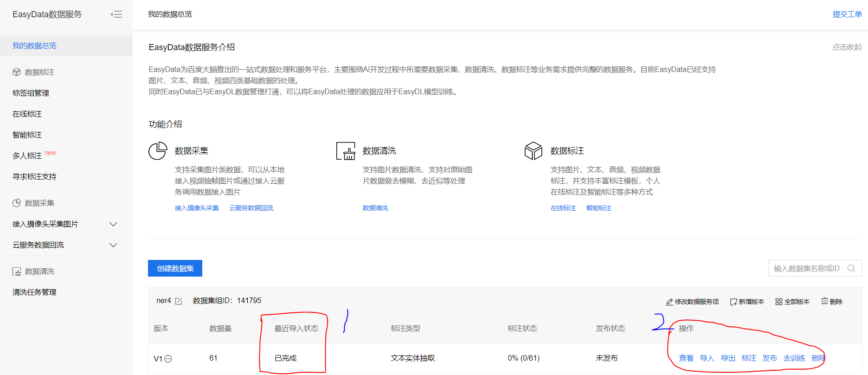The image size is (868, 375).
Task: Follow the blue 在线标注 link under 数据标注
Action: (x=563, y=208)
